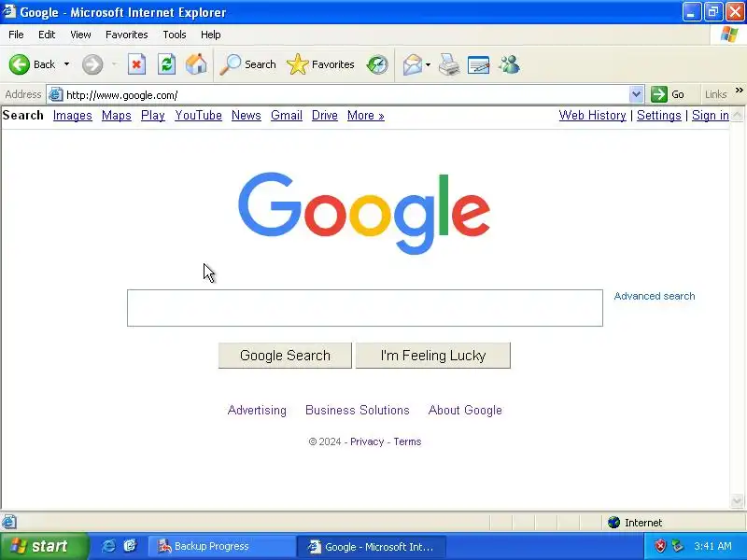Image resolution: width=747 pixels, height=560 pixels.
Task: Open the address bar dropdown list
Action: (x=636, y=94)
